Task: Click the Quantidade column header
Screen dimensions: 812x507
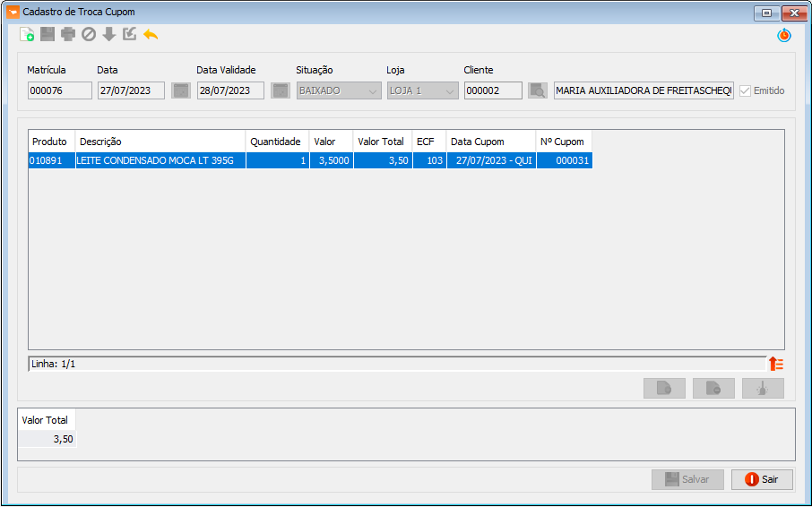Action: pyautogui.click(x=278, y=142)
